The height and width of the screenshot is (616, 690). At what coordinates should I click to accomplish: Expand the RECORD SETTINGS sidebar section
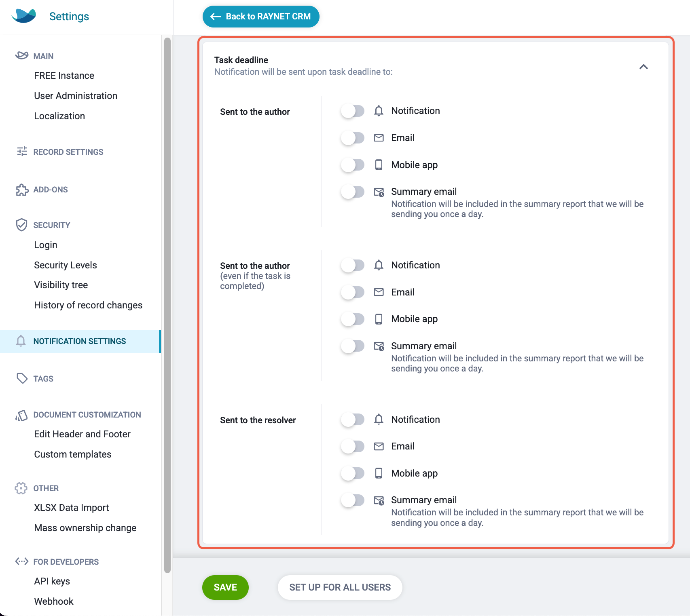tap(68, 152)
